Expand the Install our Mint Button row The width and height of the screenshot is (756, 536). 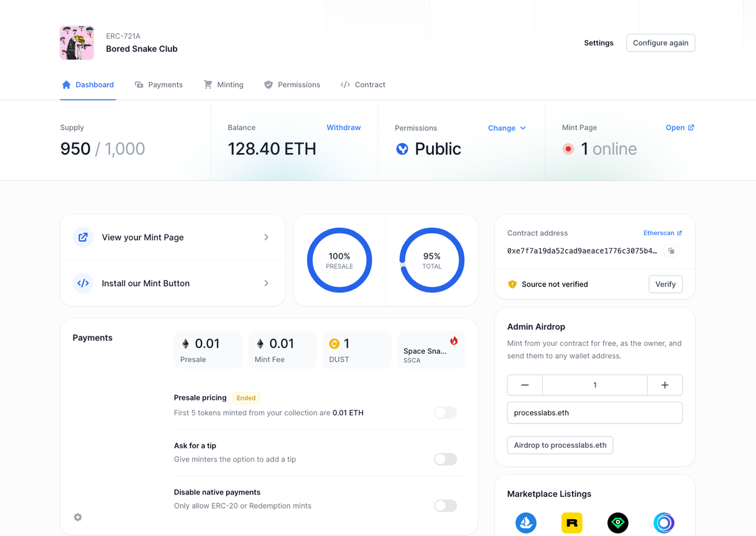pos(266,283)
